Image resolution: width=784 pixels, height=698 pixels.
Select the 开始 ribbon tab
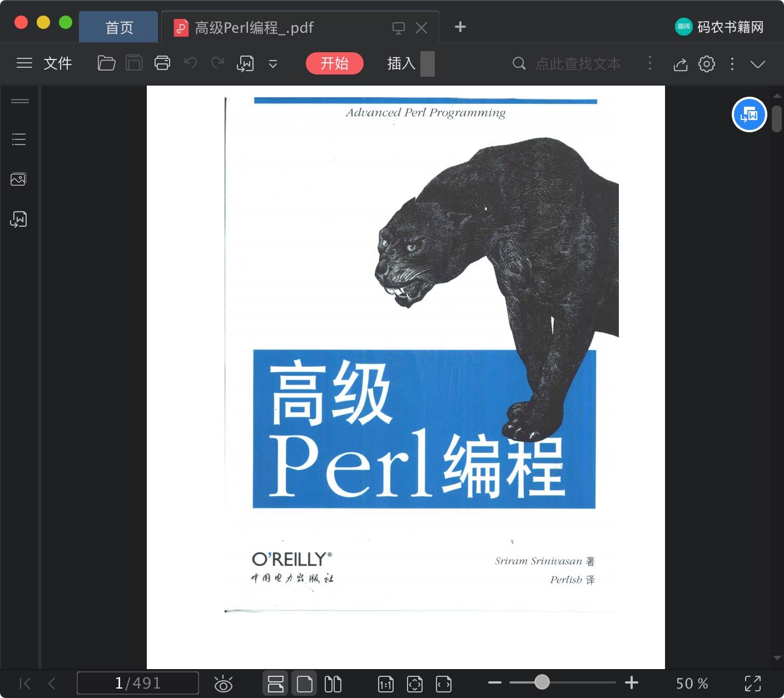coord(335,63)
